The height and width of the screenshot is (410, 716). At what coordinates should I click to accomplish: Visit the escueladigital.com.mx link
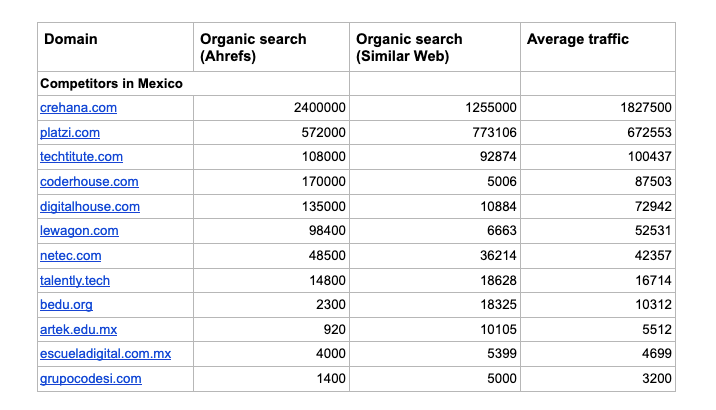(x=105, y=354)
